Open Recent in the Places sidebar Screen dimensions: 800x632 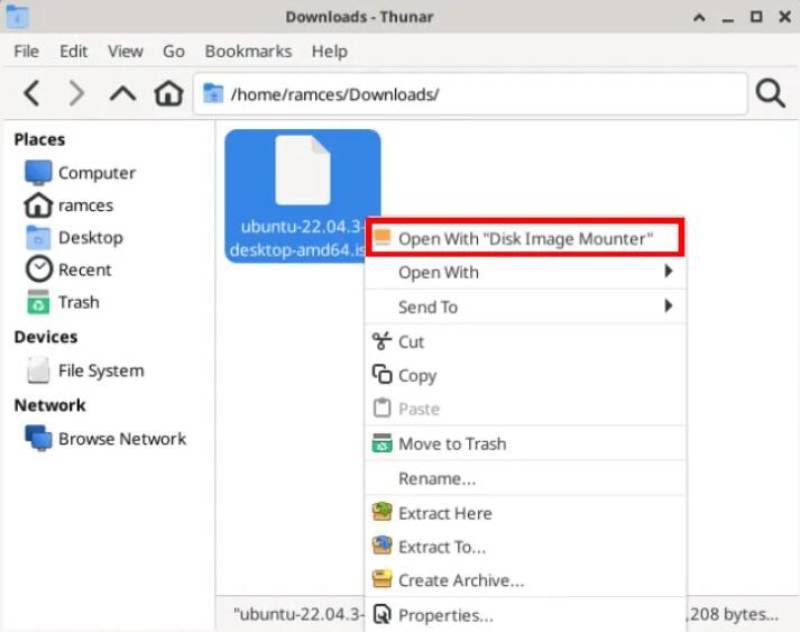(84, 270)
